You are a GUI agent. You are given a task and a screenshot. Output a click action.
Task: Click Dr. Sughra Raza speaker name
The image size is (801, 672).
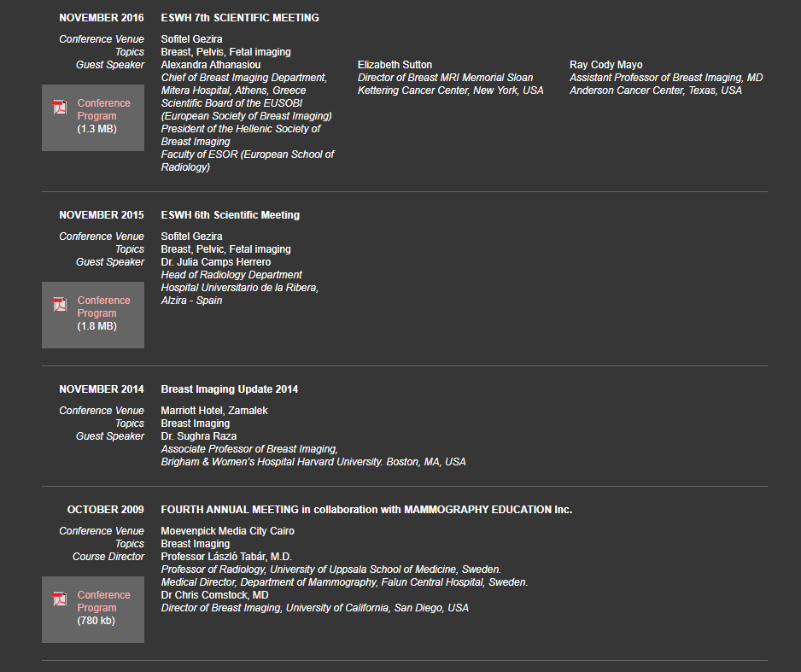[199, 436]
